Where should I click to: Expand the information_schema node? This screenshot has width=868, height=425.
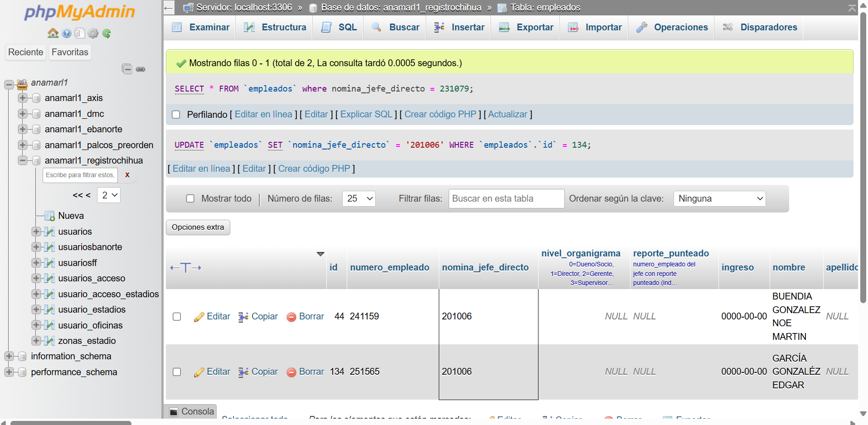click(9, 356)
